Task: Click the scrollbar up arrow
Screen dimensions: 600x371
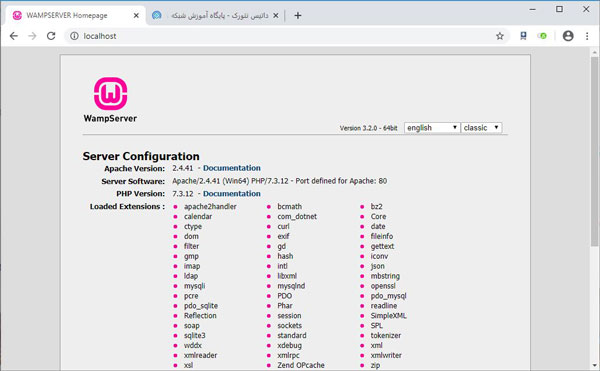Action: (x=594, y=51)
